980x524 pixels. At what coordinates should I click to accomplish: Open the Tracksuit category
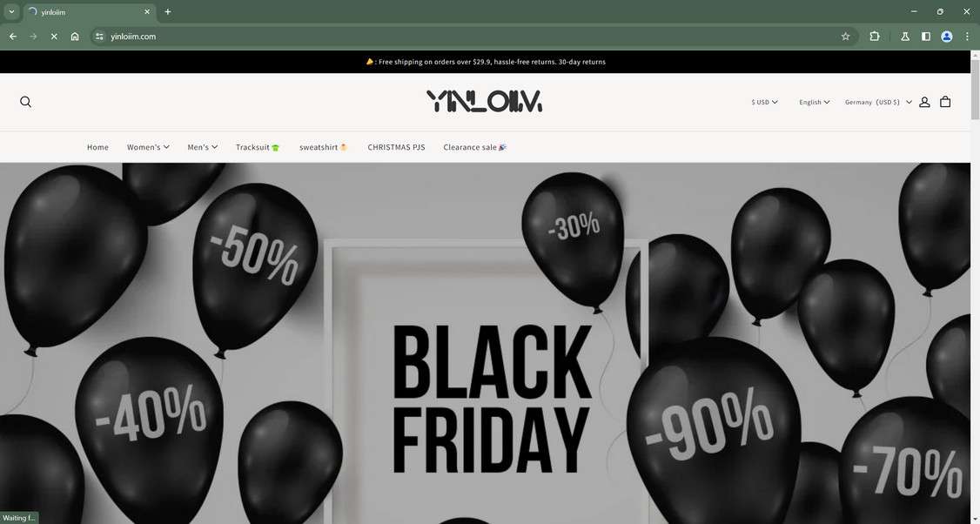point(258,147)
